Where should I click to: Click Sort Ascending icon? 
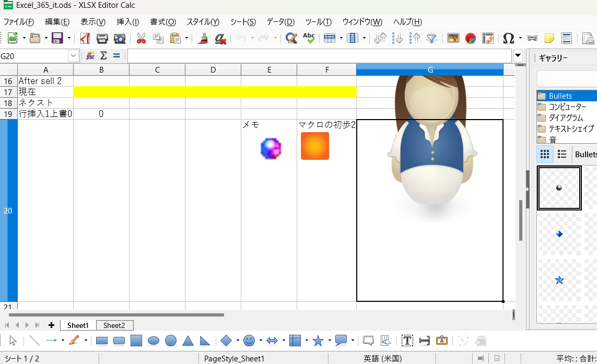(397, 38)
